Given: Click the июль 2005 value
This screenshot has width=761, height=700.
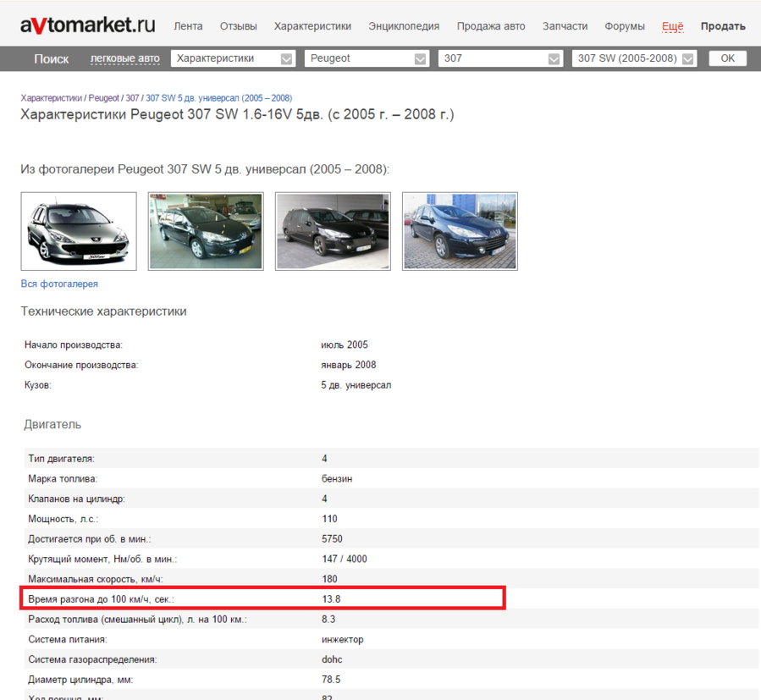Looking at the screenshot, I should click(345, 344).
